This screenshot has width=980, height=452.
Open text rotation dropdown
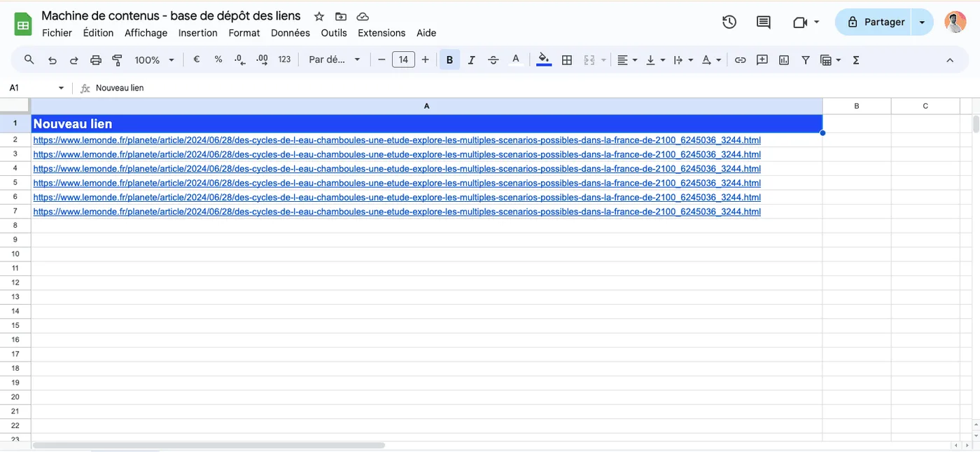pos(711,60)
